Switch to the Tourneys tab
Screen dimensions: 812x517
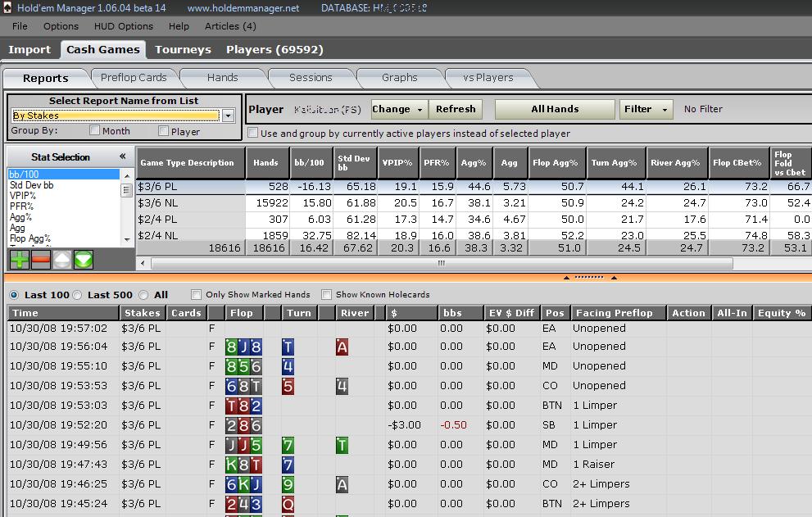click(x=183, y=50)
